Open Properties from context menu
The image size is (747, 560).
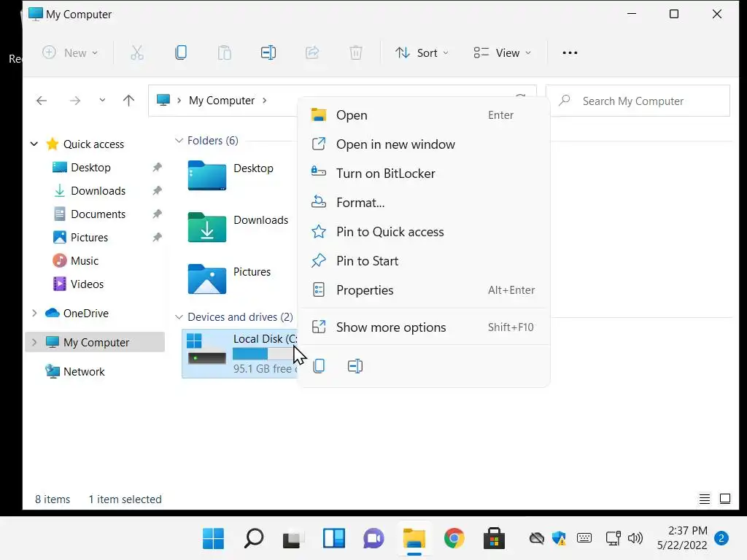pos(424,290)
